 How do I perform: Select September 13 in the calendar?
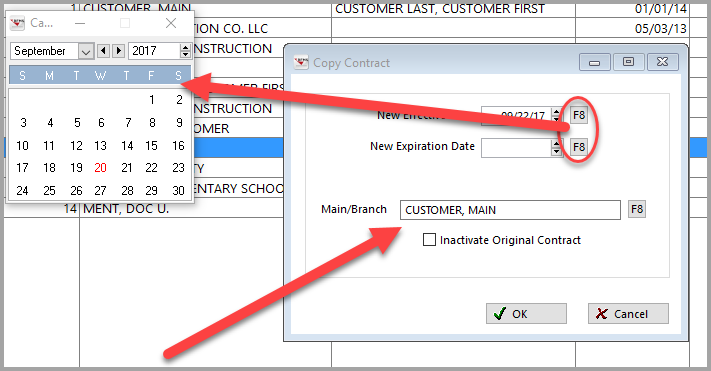point(100,146)
